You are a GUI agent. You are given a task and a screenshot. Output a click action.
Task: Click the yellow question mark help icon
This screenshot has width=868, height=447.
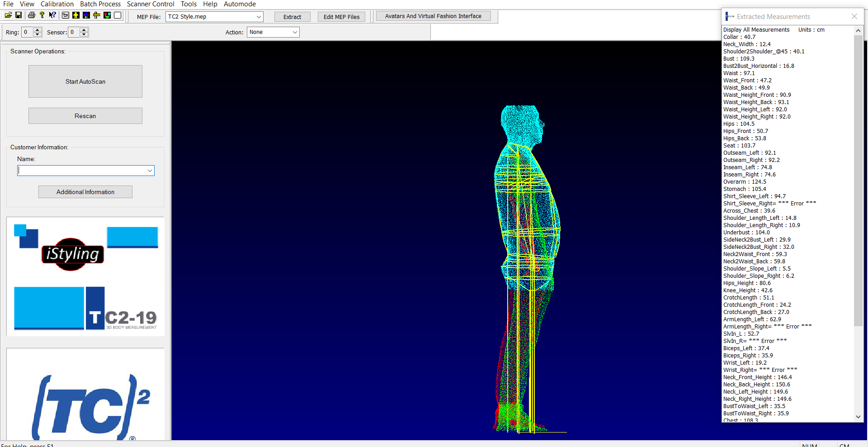point(42,15)
